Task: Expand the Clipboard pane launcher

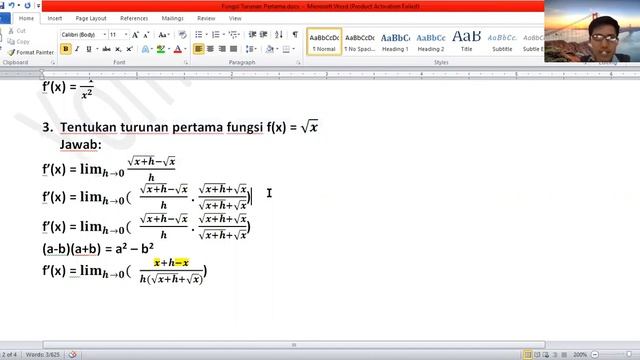Action: pos(53,62)
